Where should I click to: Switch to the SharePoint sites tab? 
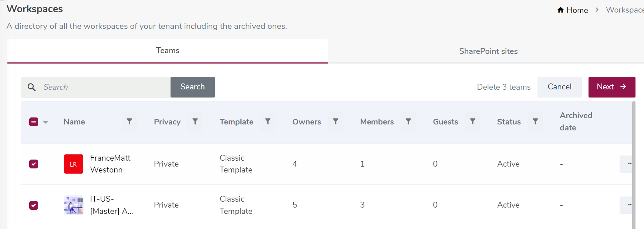488,51
